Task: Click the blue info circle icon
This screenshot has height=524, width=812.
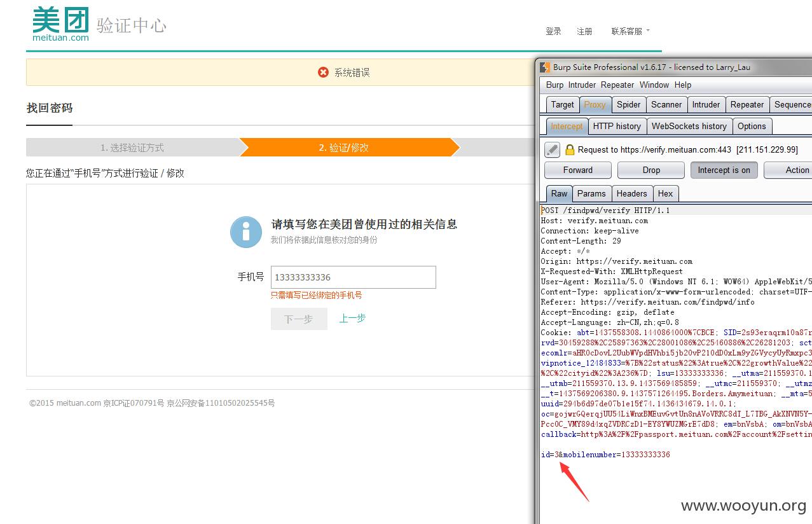Action: click(x=246, y=231)
